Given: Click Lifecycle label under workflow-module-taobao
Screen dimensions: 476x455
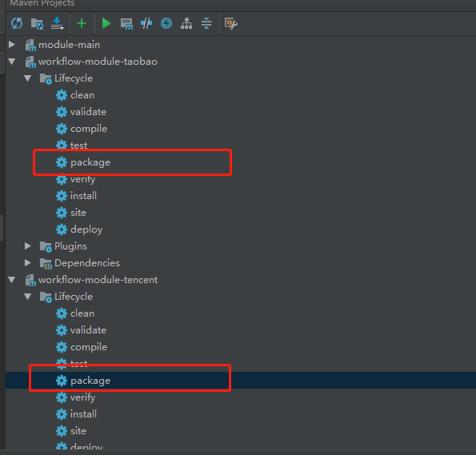Looking at the screenshot, I should [74, 78].
